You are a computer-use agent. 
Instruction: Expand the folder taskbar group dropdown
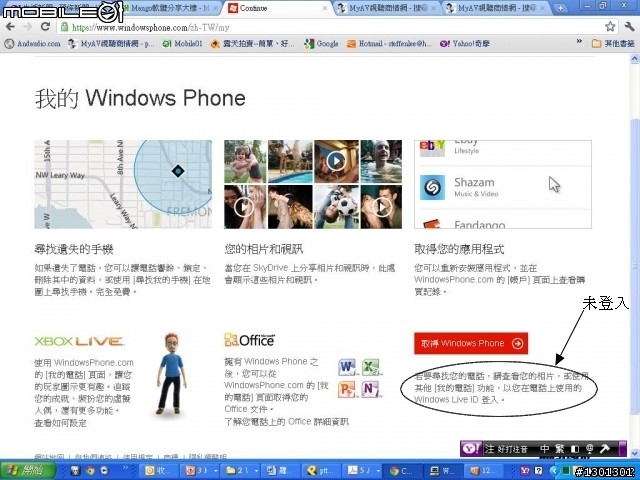[257, 471]
